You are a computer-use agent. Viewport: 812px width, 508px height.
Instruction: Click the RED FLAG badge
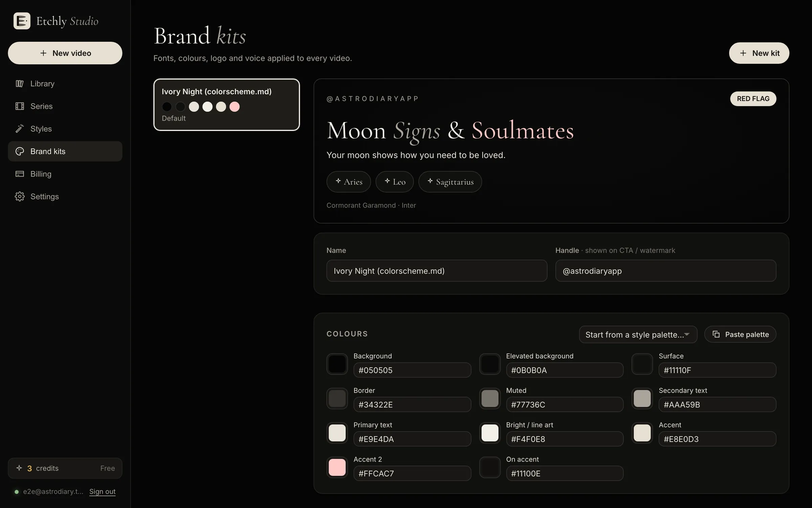point(753,99)
